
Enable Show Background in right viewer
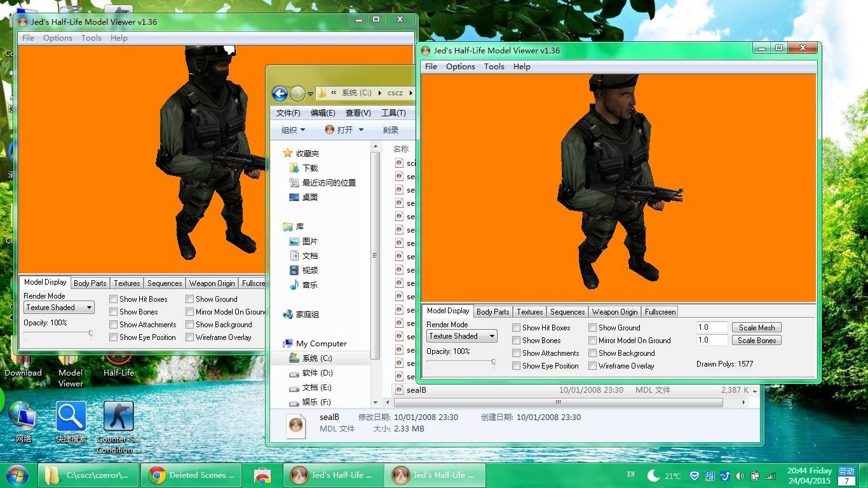pyautogui.click(x=592, y=353)
